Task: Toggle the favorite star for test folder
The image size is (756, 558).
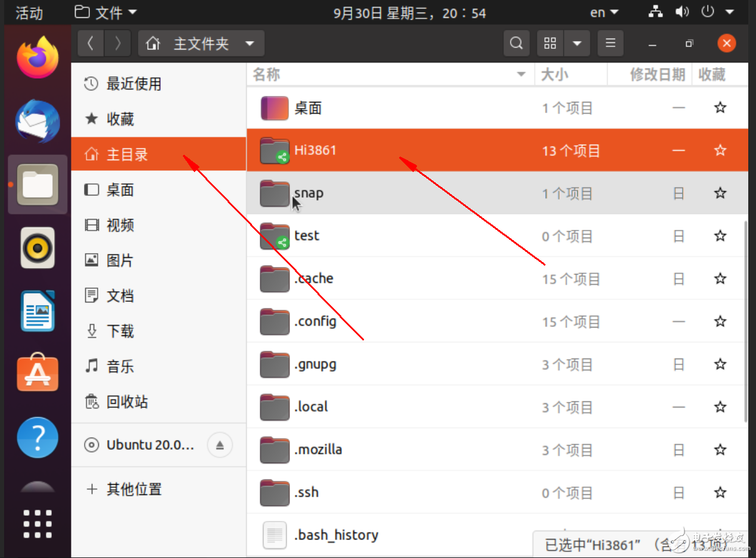Action: (x=720, y=236)
